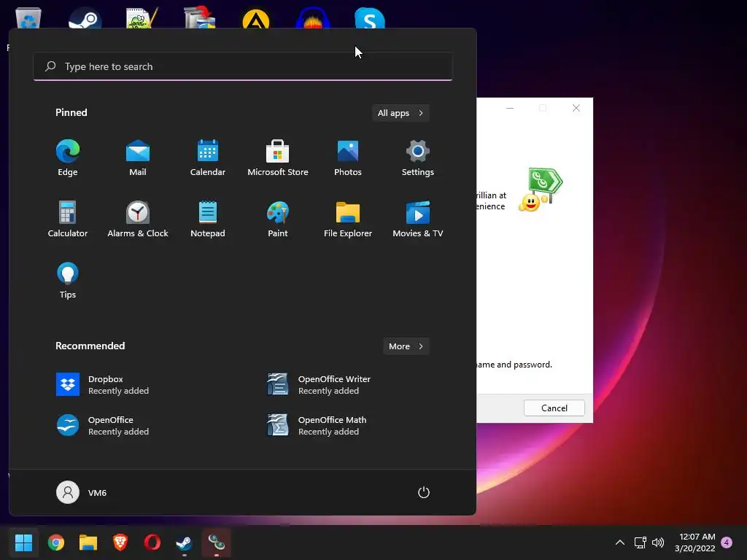This screenshot has height=560, width=747.
Task: Open network status tray icon
Action: 640,542
